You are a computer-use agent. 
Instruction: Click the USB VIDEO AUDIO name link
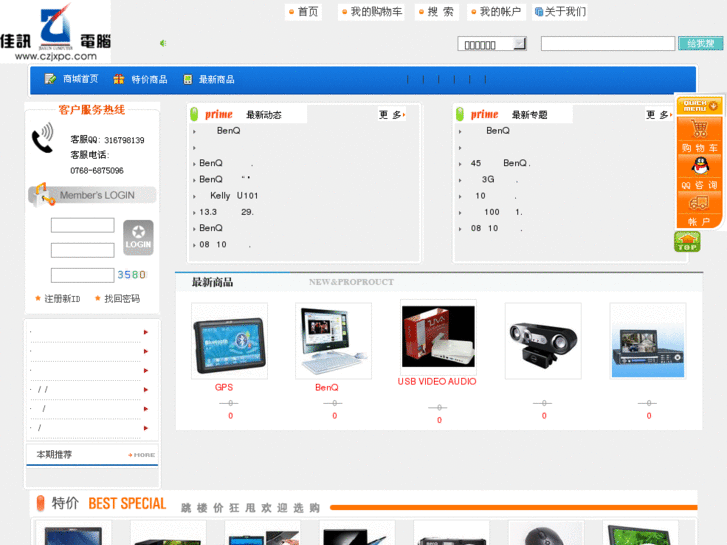coord(437,381)
